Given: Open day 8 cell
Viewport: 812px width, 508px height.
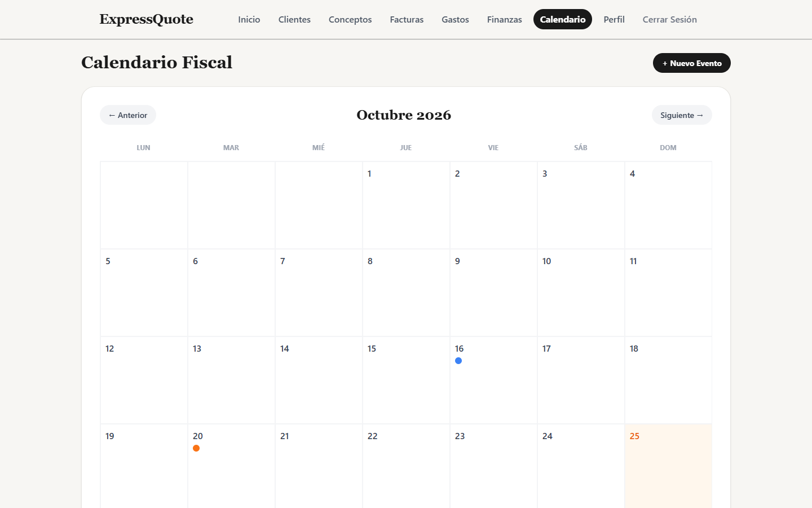Looking at the screenshot, I should point(406,293).
